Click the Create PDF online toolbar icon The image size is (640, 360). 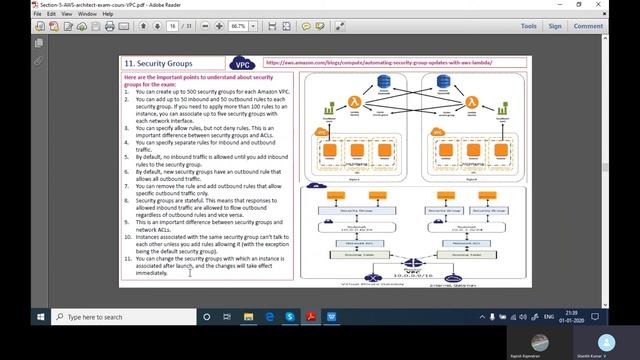(40, 26)
